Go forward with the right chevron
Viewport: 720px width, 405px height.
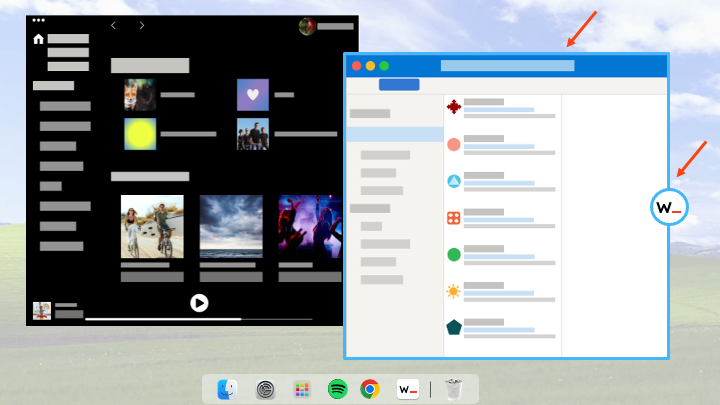click(142, 26)
